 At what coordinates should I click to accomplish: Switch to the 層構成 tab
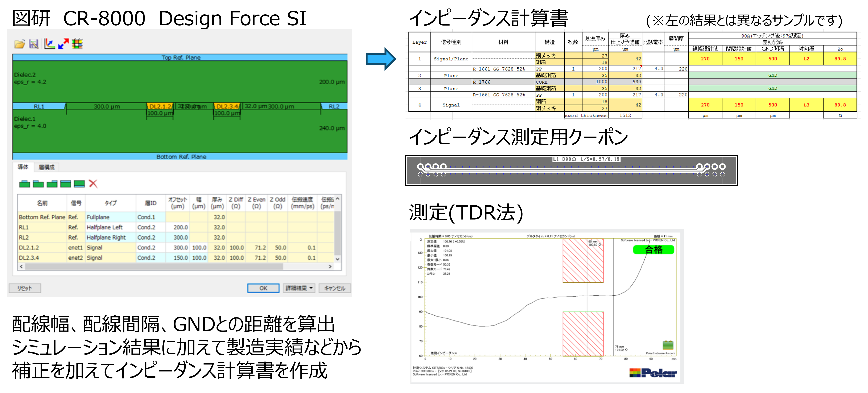point(46,167)
